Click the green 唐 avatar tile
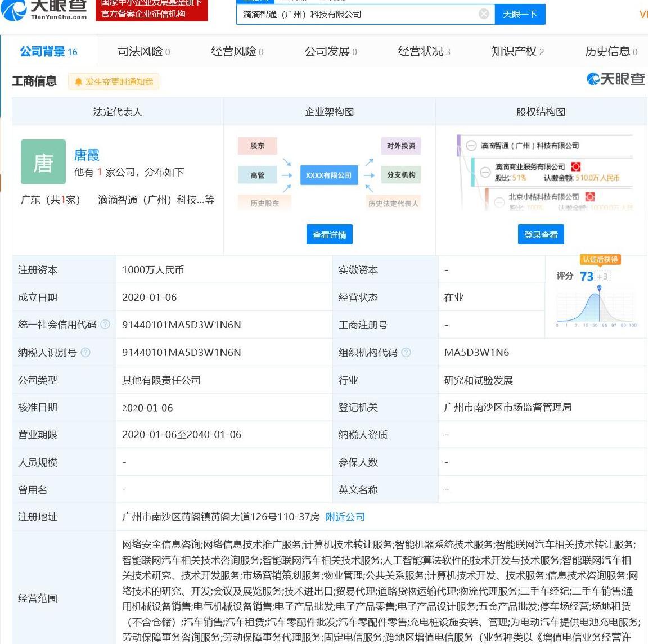 (43, 161)
